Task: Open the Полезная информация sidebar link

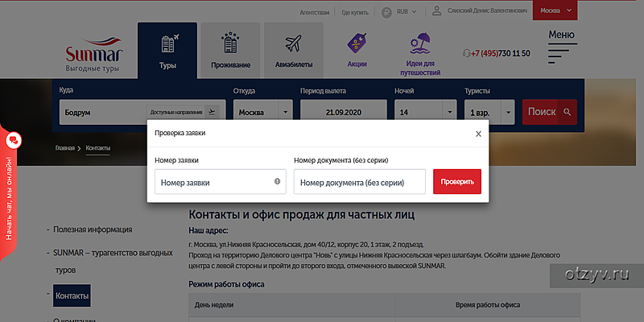Action: pyautogui.click(x=89, y=230)
